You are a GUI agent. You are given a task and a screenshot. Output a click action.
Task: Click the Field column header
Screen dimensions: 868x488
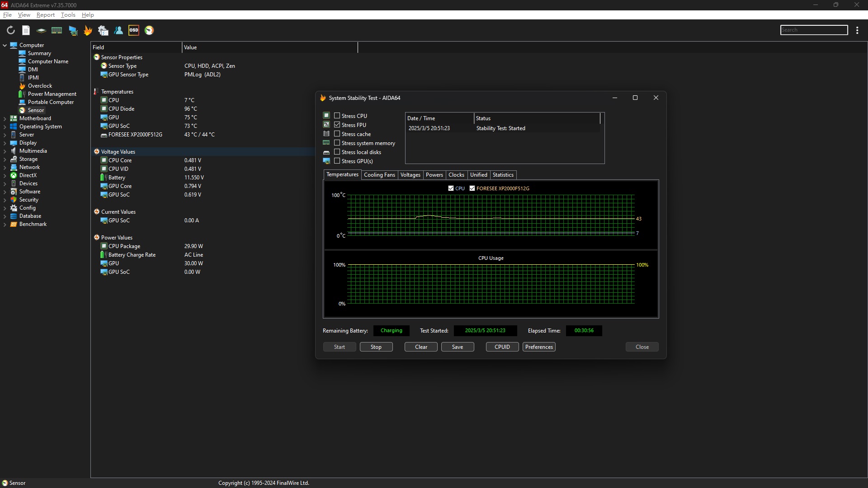click(136, 47)
